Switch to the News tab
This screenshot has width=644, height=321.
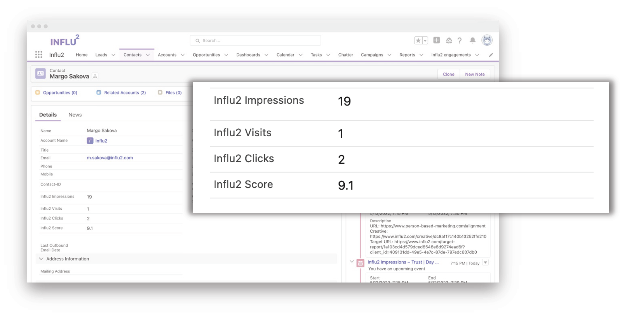(75, 115)
